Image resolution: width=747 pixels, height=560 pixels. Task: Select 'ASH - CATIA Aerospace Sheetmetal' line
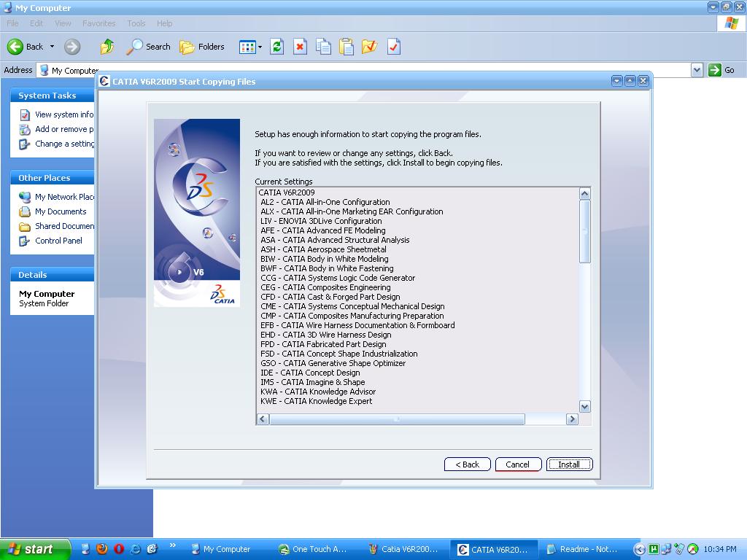323,249
